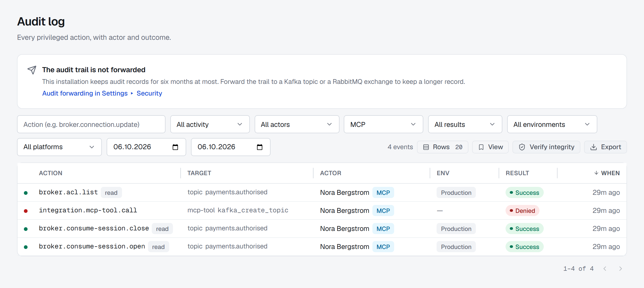
Task: Click the ENV column header
Action: coord(443,173)
